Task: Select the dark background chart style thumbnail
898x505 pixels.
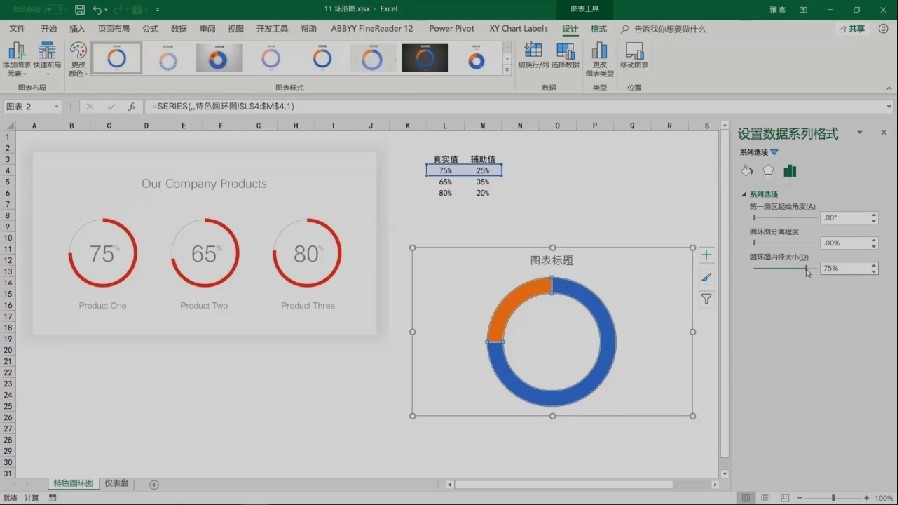Action: pyautogui.click(x=424, y=58)
